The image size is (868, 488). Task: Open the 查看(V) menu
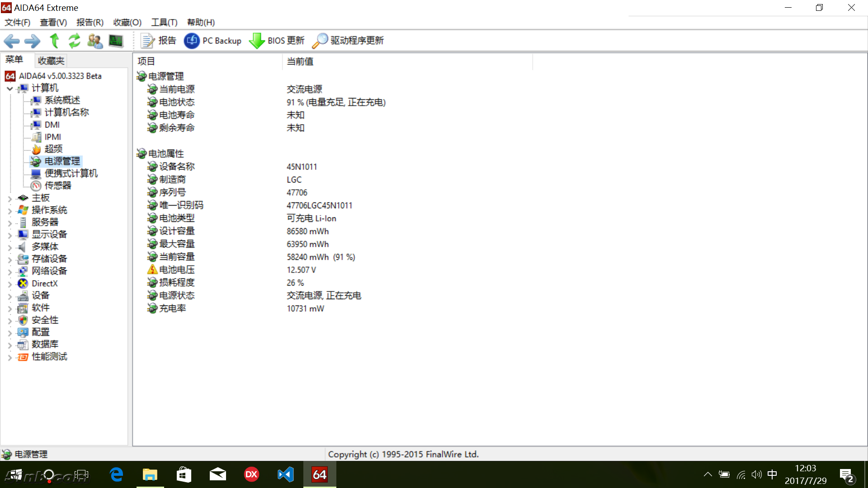pyautogui.click(x=53, y=22)
